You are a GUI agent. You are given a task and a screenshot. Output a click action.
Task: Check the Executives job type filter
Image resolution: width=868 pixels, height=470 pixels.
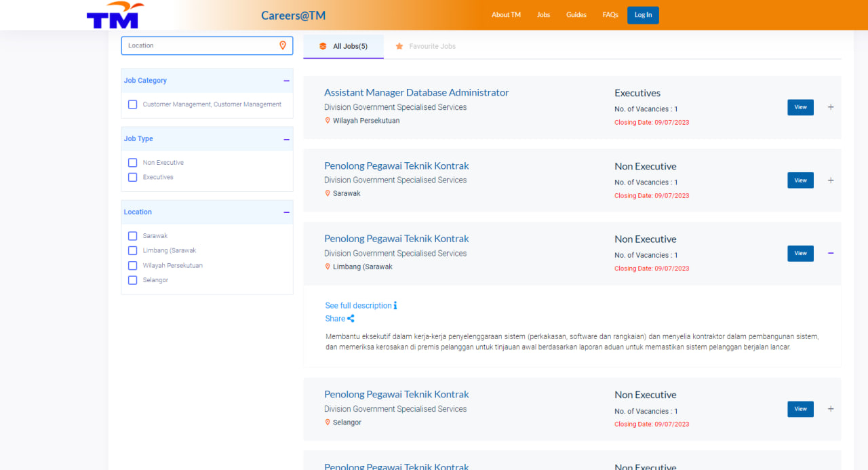(x=132, y=177)
